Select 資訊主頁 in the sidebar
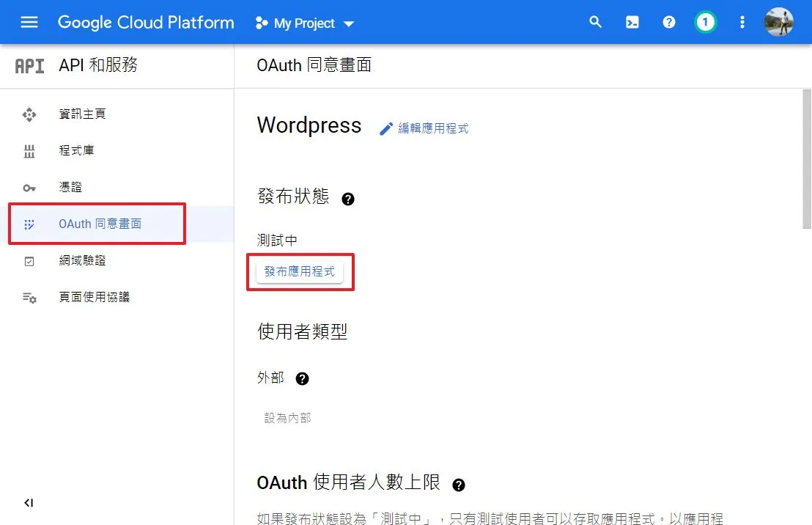 pos(117,114)
